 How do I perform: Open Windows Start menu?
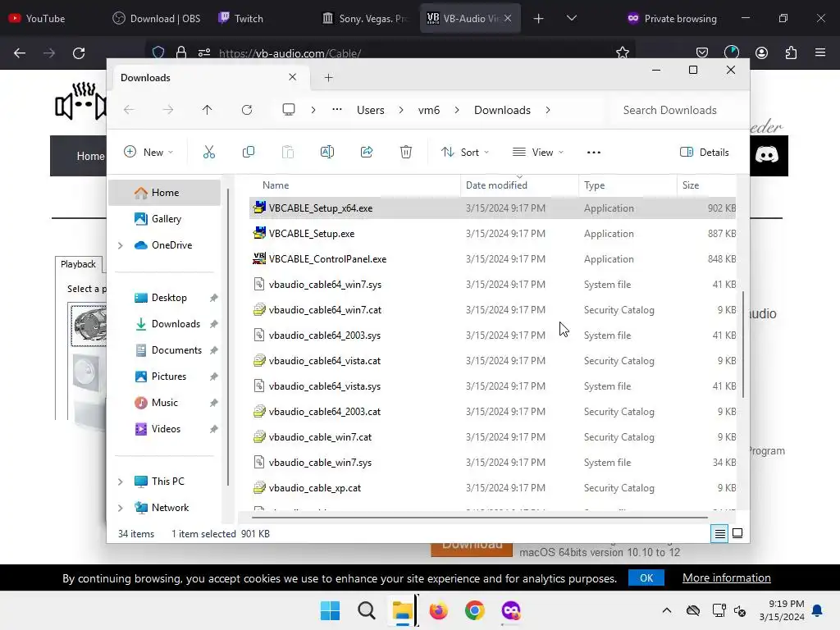tap(330, 610)
